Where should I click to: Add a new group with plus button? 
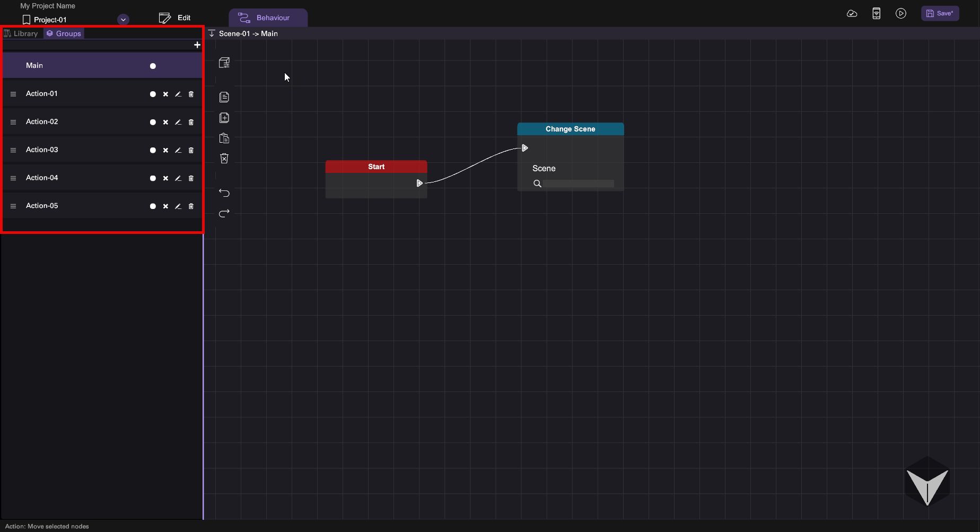197,45
